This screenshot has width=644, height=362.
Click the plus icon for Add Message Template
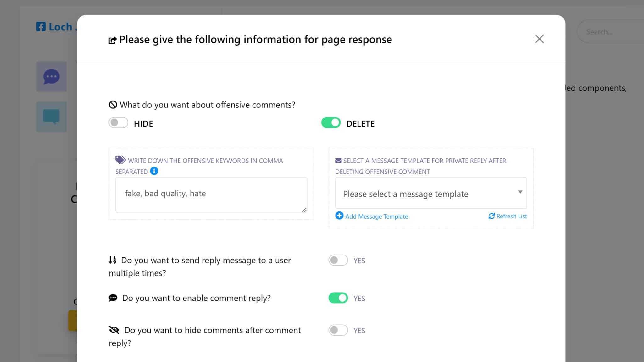click(339, 216)
